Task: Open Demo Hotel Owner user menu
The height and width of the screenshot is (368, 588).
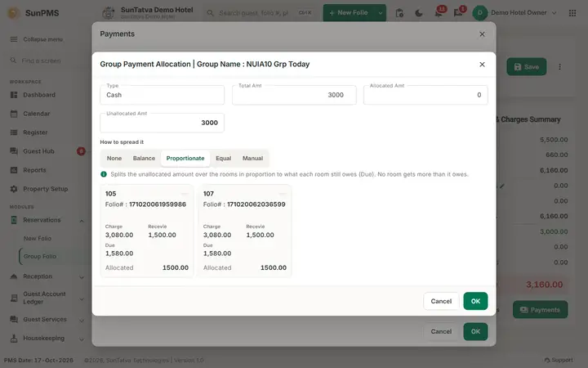Action: 514,13
